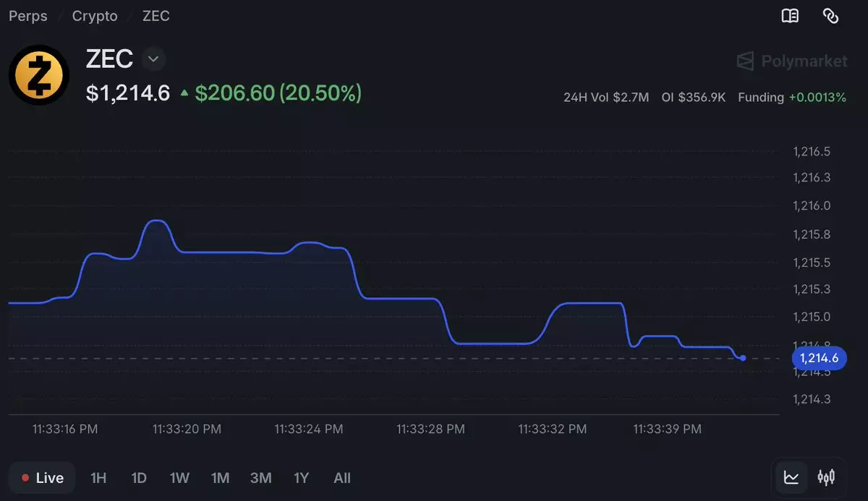This screenshot has width=868, height=501.
Task: Go to Perps breadcrumb
Action: pos(28,16)
